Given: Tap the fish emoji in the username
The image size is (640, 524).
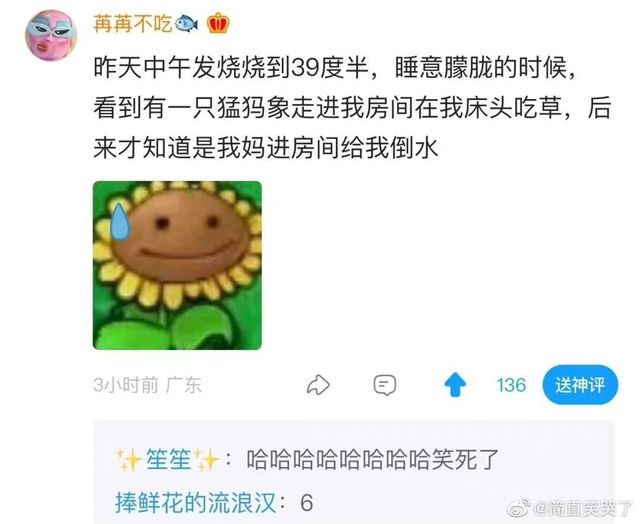Looking at the screenshot, I should coord(187,23).
